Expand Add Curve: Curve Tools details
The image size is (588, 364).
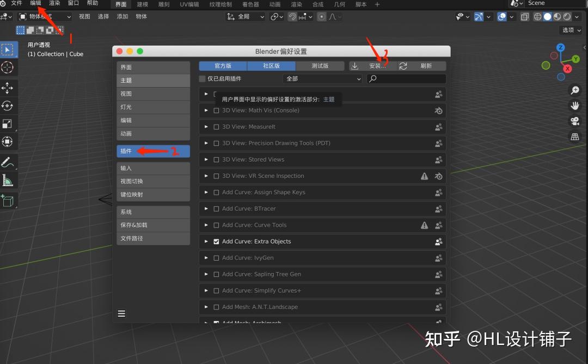tap(206, 225)
